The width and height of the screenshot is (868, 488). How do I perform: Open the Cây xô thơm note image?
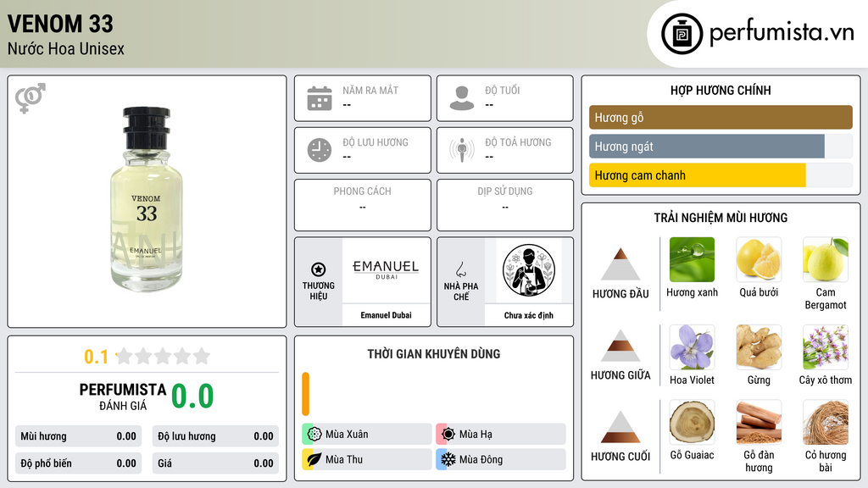[x=826, y=347]
